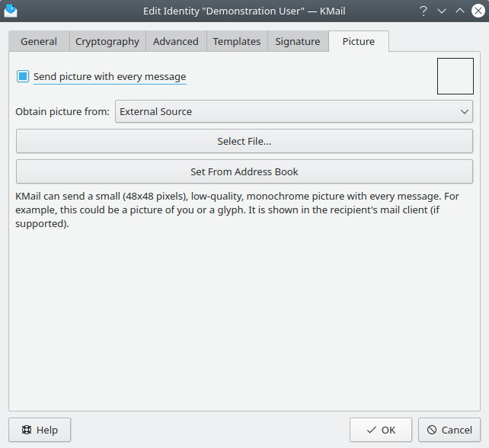Show the Templates tab
This screenshot has width=489, height=448.
tap(236, 42)
